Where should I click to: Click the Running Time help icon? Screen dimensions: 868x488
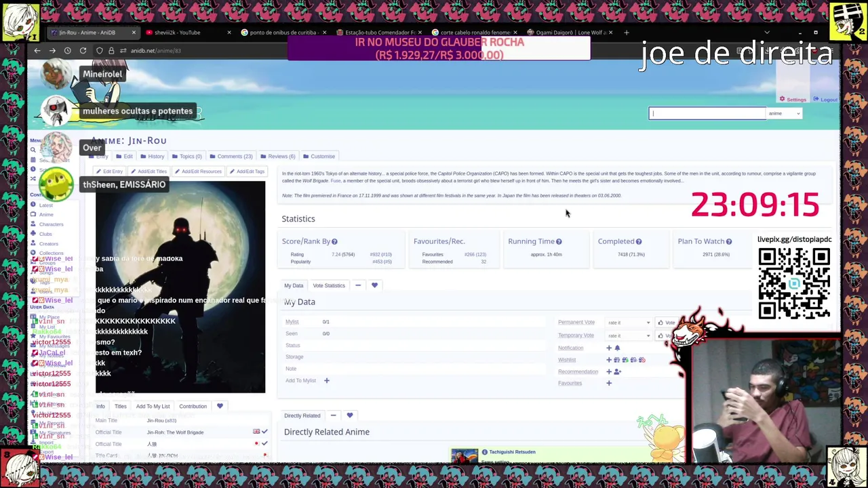coord(559,242)
